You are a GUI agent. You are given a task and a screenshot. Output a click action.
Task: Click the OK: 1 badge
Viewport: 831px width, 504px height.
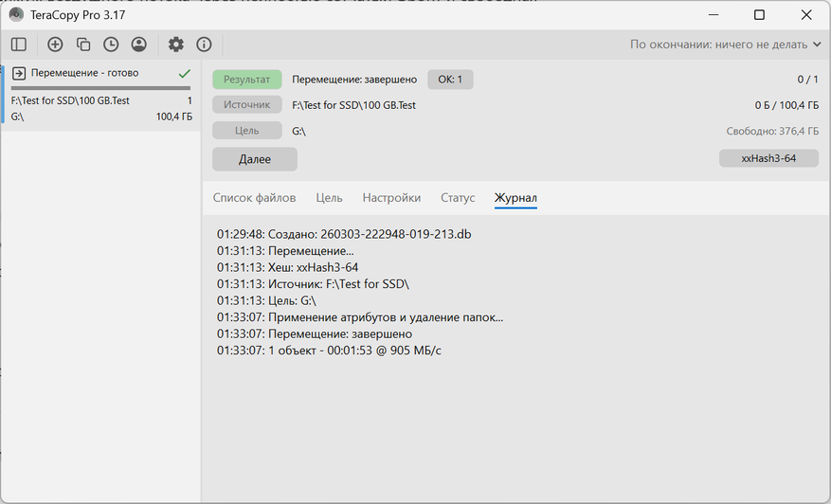coord(450,80)
